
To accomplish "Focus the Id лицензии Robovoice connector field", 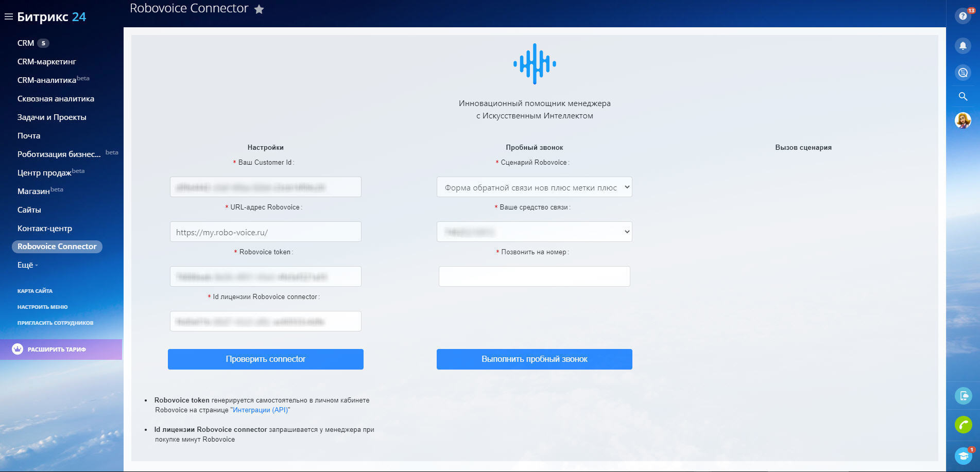I will [266, 321].
